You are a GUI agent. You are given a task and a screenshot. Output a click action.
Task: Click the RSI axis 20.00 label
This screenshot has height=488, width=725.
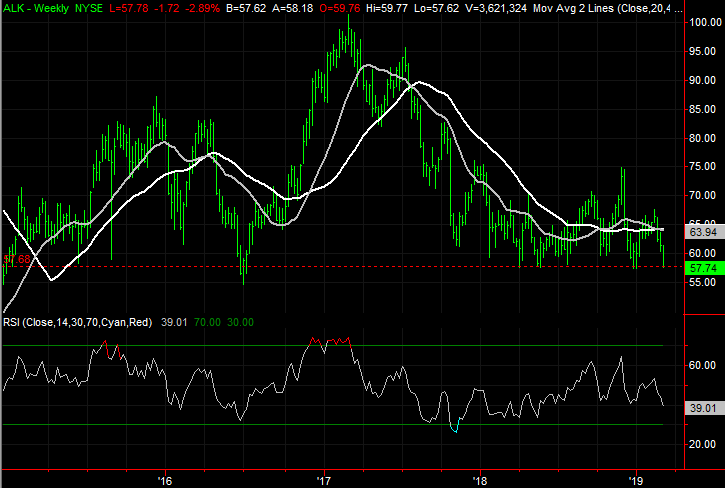tap(703, 444)
